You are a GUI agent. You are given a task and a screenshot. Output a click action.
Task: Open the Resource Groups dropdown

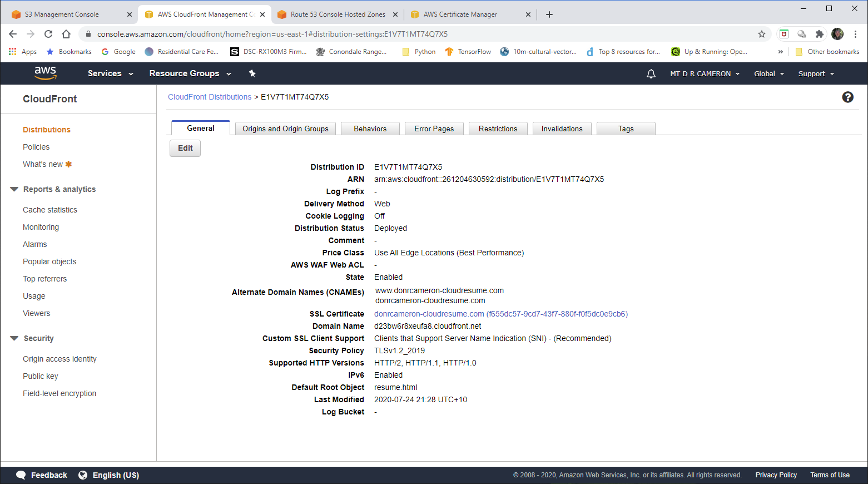[190, 73]
